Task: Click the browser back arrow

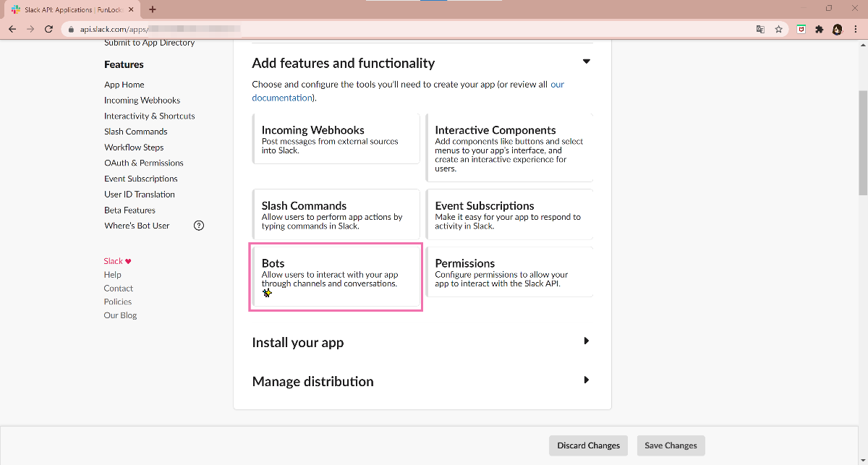Action: [x=12, y=29]
